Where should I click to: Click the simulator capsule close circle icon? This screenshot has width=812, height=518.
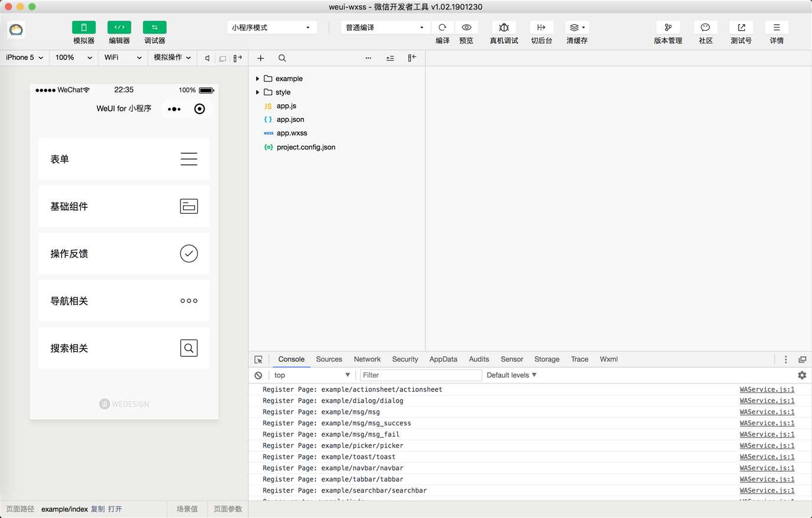click(199, 109)
